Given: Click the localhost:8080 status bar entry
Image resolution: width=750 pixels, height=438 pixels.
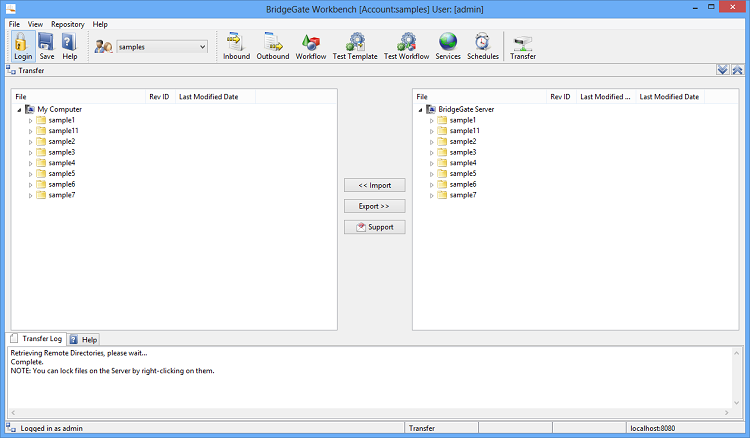Looking at the screenshot, I should point(652,428).
